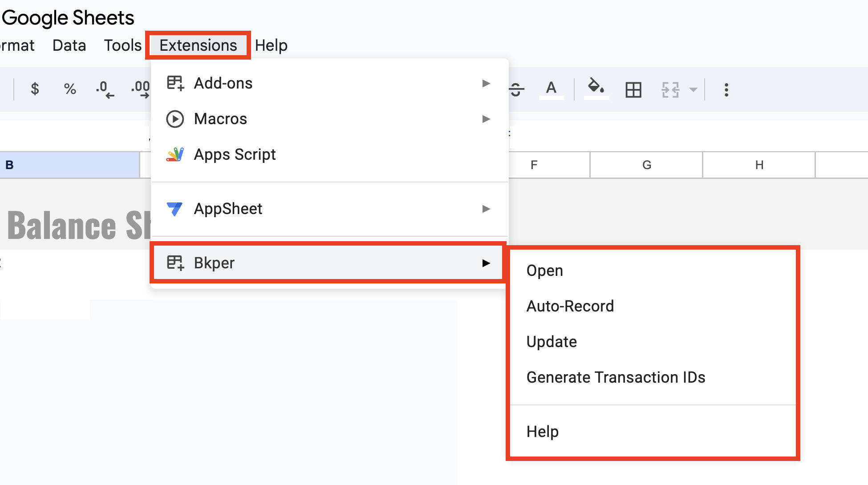Toggle strikethrough formatting

tap(516, 89)
